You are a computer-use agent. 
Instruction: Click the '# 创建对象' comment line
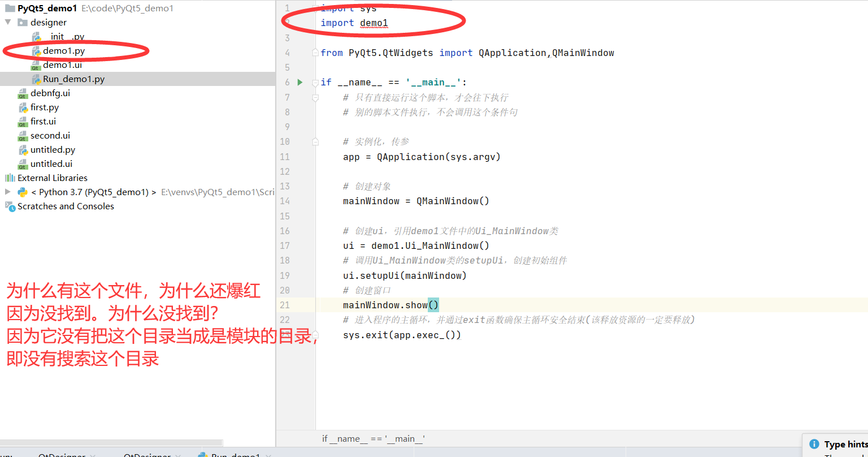coord(367,186)
